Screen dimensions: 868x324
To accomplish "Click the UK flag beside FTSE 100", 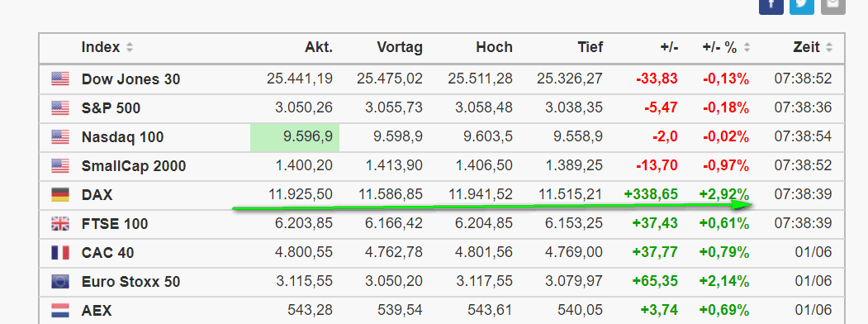I will [x=60, y=224].
